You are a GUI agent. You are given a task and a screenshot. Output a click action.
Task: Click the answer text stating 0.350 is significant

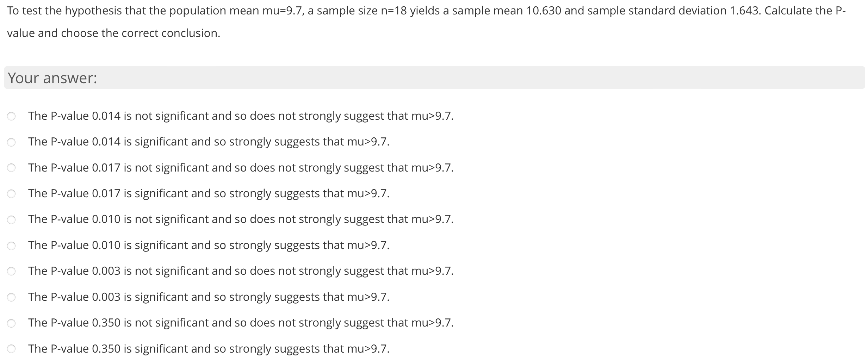coord(209,348)
